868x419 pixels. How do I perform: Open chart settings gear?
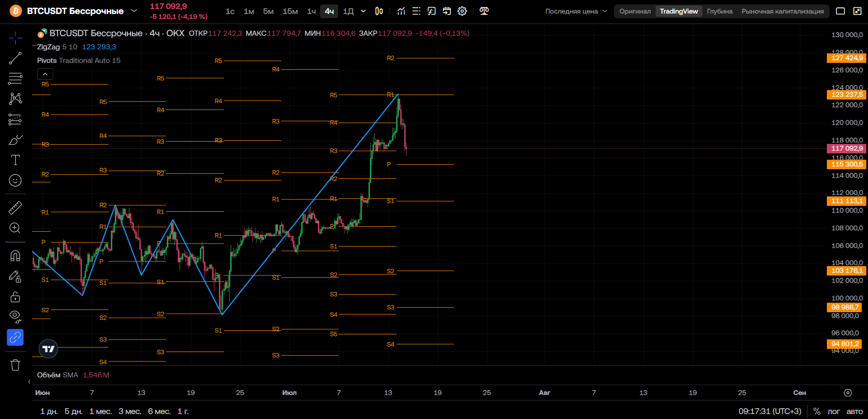pyautogui.click(x=462, y=11)
